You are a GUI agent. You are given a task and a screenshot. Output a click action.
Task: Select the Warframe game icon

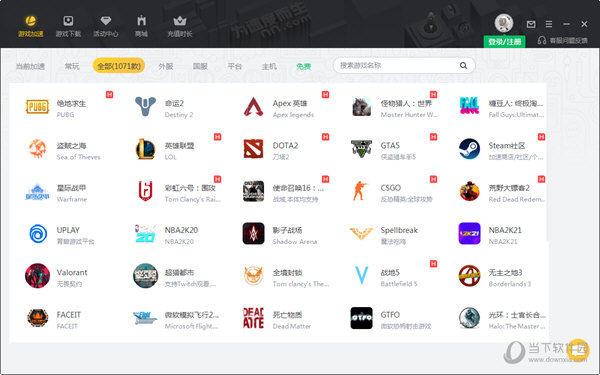(x=37, y=191)
